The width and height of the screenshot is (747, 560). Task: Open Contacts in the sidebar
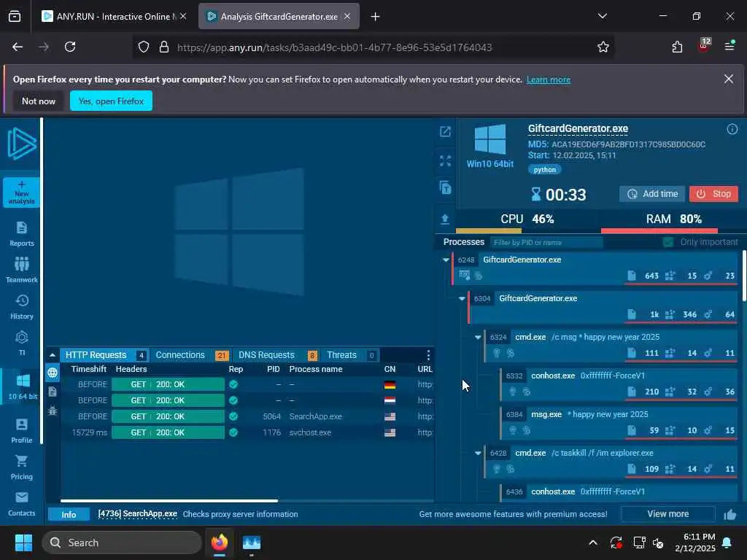[21, 504]
